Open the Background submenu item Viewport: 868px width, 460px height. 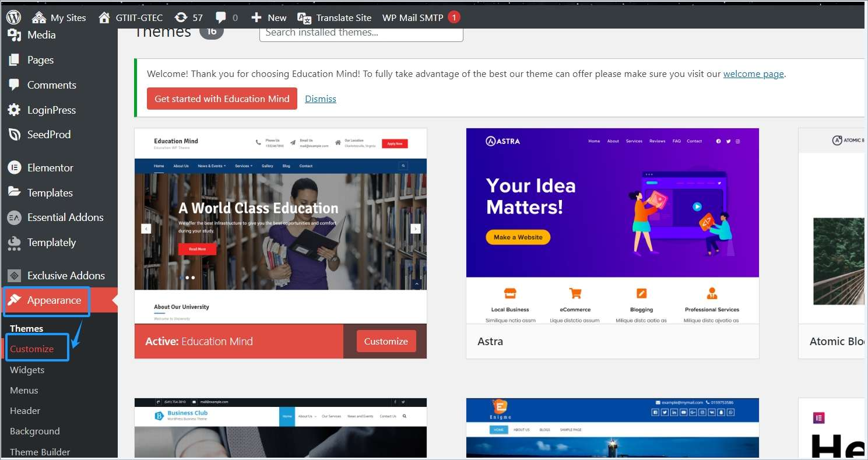(35, 431)
